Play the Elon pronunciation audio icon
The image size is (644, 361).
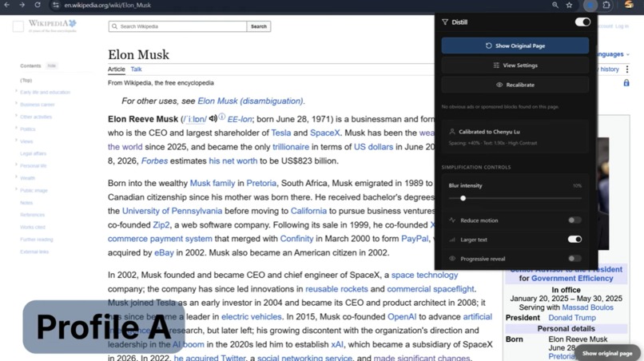pyautogui.click(x=213, y=119)
